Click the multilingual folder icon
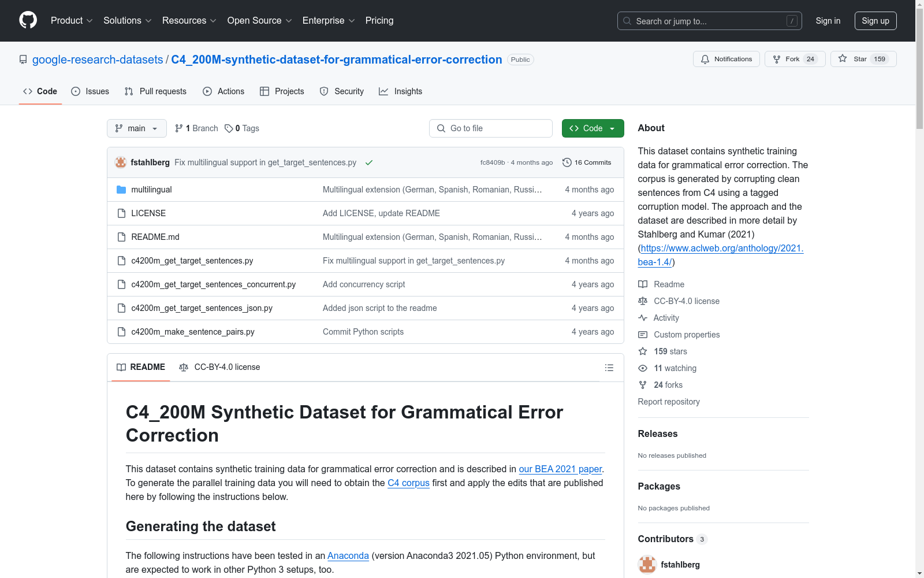Image resolution: width=924 pixels, height=578 pixels. (x=121, y=190)
